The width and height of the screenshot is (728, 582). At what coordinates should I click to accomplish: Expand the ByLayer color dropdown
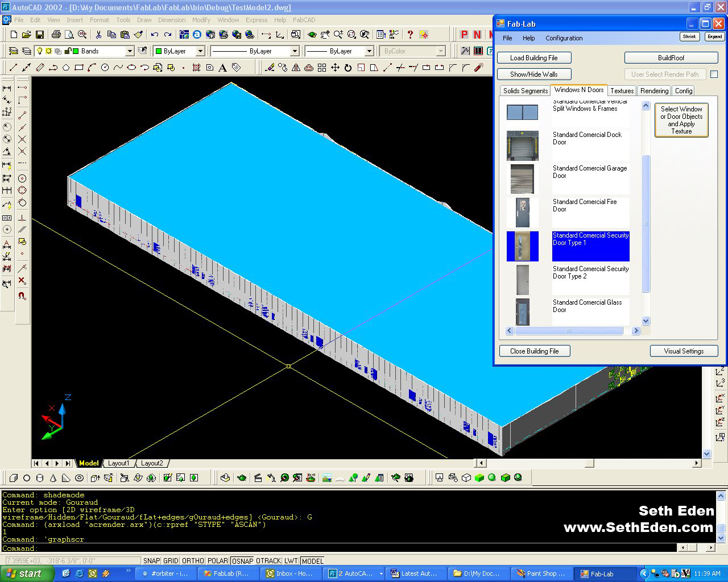click(x=200, y=51)
